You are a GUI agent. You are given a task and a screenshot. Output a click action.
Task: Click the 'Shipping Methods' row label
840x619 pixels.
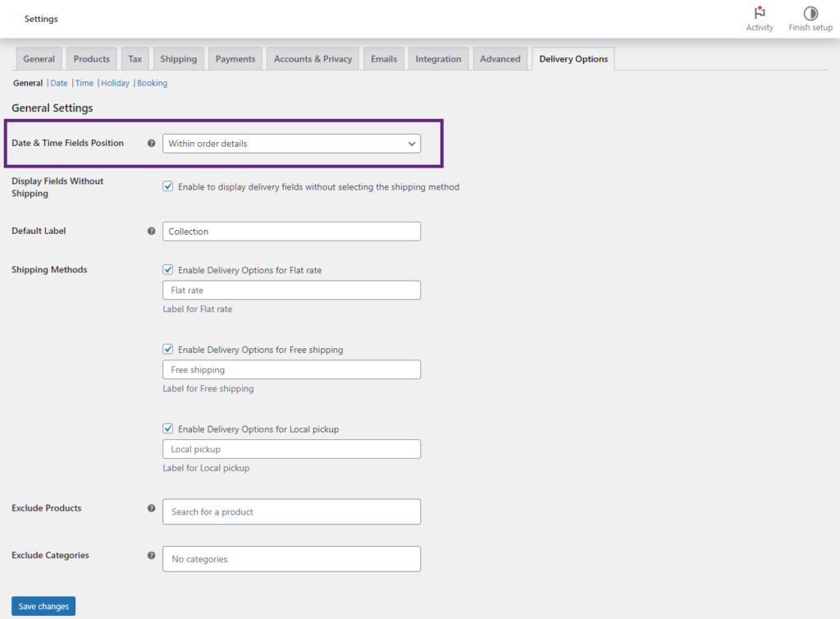[49, 269]
